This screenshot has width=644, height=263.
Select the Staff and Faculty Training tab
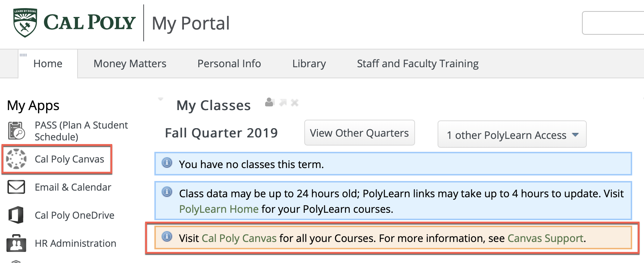click(418, 64)
